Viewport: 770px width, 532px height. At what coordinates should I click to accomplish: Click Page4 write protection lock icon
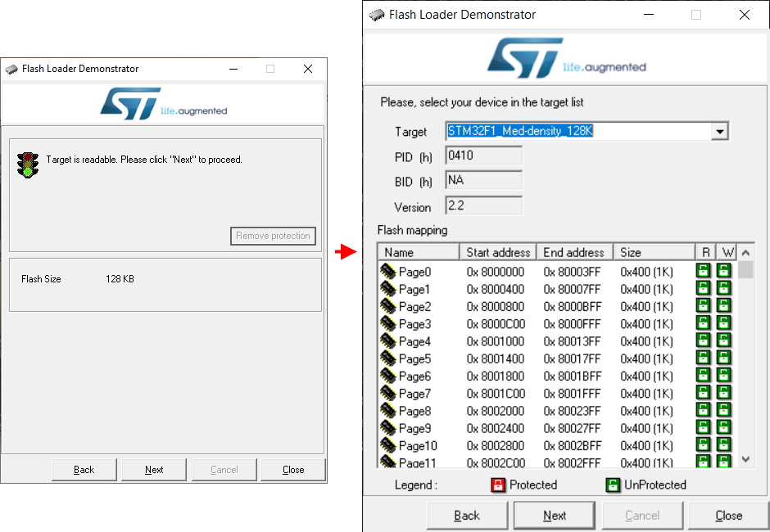(x=723, y=340)
